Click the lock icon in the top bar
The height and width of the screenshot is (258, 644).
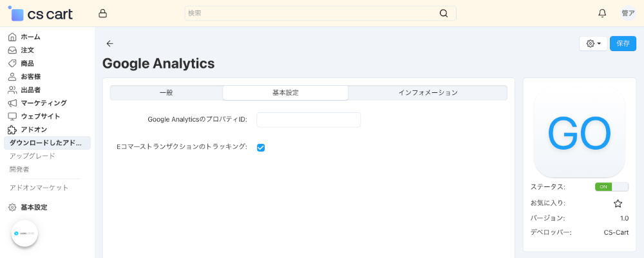103,13
